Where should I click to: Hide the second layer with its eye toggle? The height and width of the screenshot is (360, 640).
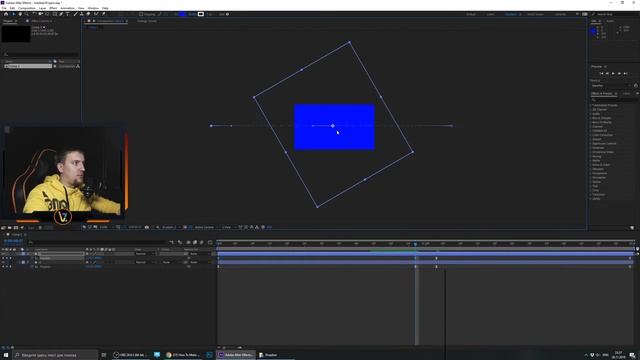click(3, 262)
